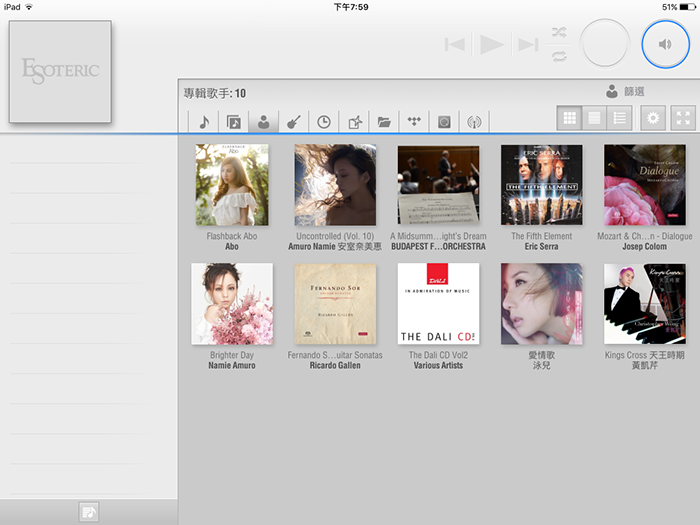The image size is (700, 525).
Task: Toggle repeat playback mode
Action: coord(559,56)
